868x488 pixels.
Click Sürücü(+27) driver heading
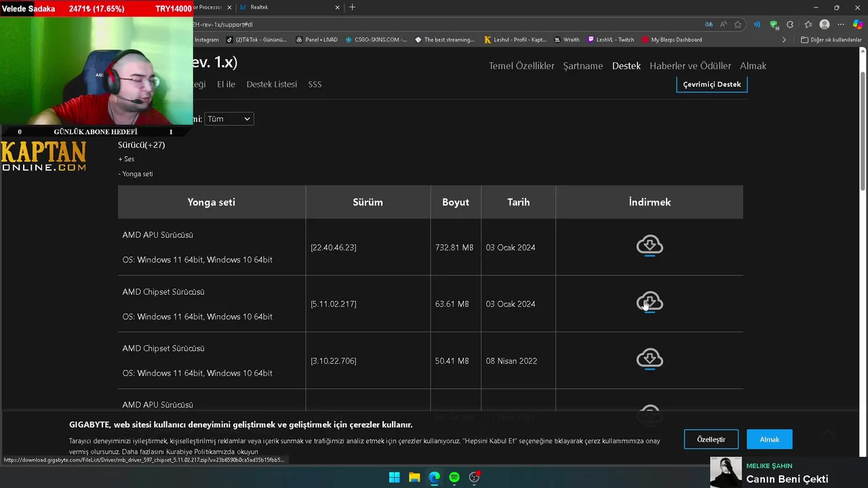pyautogui.click(x=141, y=145)
